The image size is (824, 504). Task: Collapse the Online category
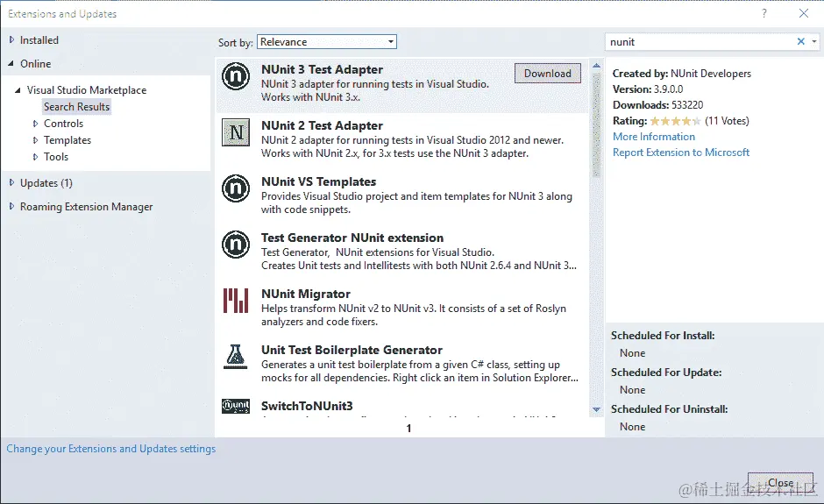click(11, 64)
